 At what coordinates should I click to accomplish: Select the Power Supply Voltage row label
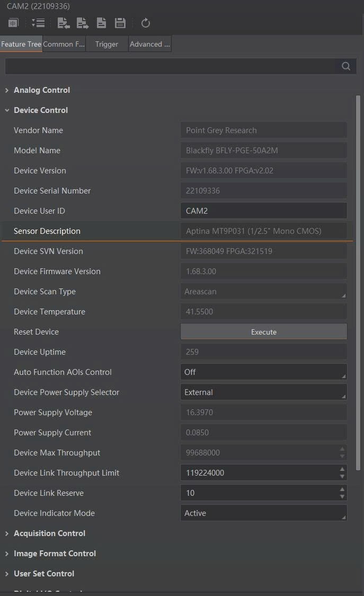53,413
